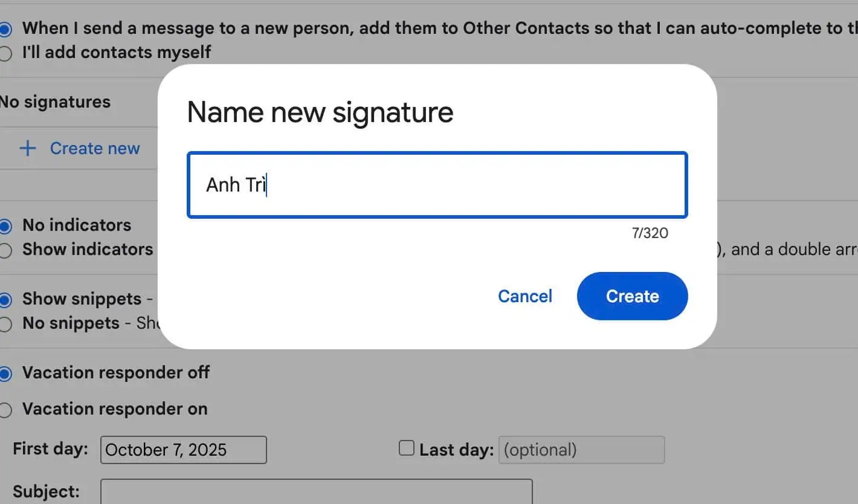Select "Vacation responder off" radio button

pyautogui.click(x=5, y=373)
